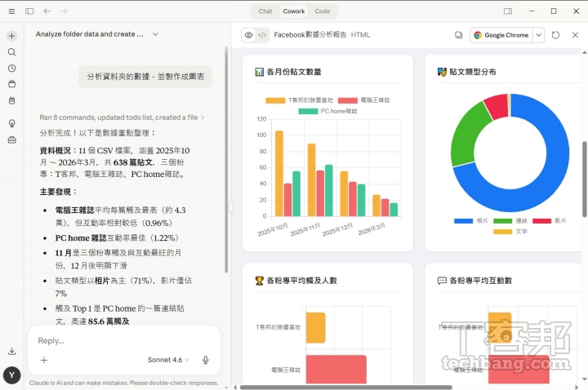Viewport: 588px width, 390px height.
Task: Open the Y user profile avatar
Action: (11, 375)
